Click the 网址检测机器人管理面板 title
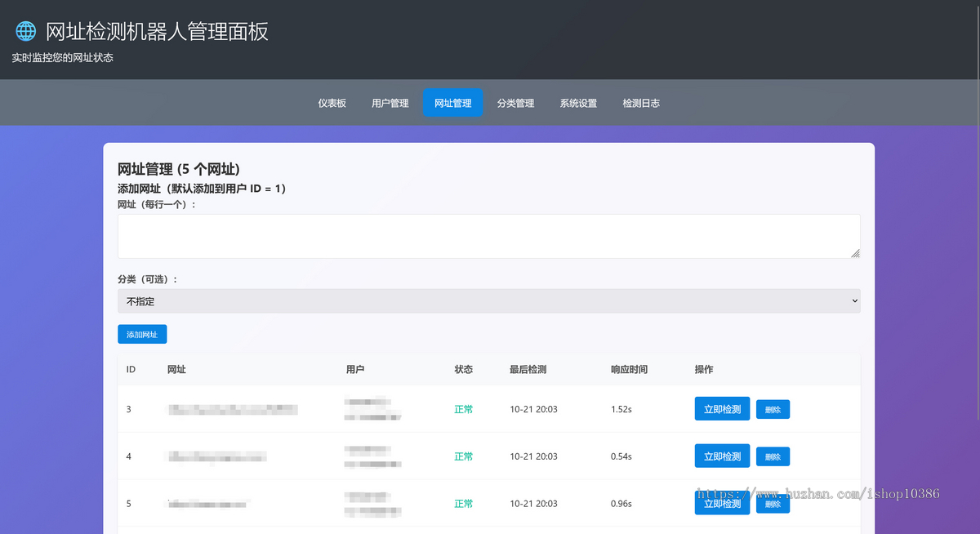The height and width of the screenshot is (534, 980). (157, 32)
